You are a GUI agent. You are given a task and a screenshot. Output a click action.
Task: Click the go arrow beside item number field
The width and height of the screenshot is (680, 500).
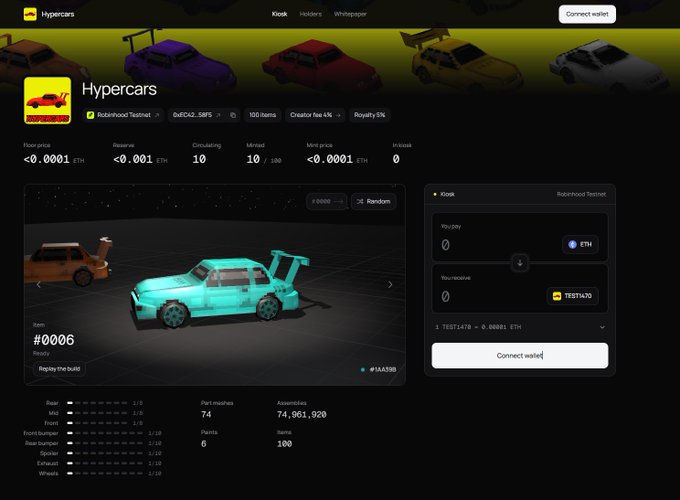(x=339, y=201)
